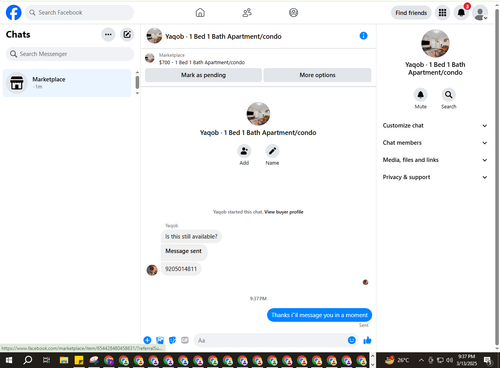Screen dimensions: 500x368
Task: Send a thumbs-up like
Action: click(x=367, y=340)
